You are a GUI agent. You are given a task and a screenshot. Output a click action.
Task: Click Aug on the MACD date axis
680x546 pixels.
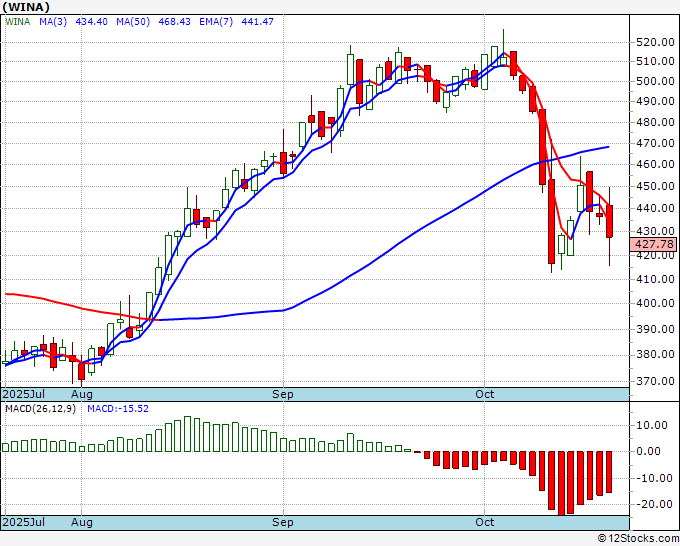82,522
